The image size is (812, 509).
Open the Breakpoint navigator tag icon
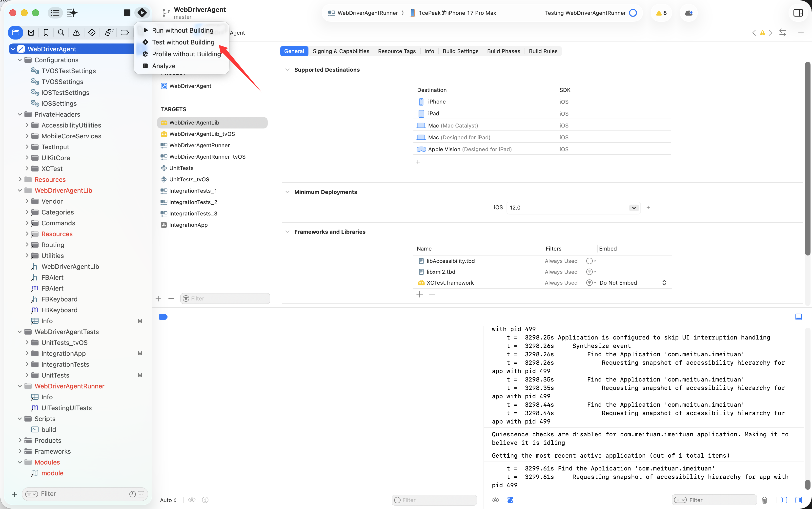[x=124, y=33]
